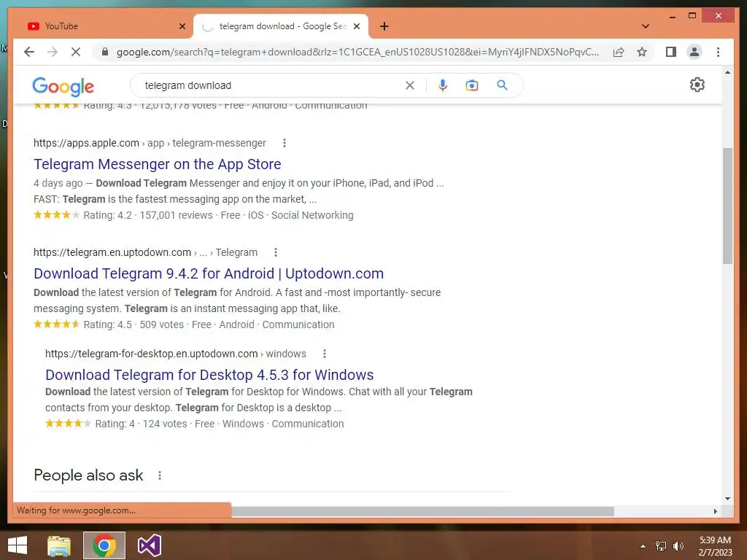Open Chrome side panel
Viewport: 747px width, 560px height.
click(x=671, y=52)
